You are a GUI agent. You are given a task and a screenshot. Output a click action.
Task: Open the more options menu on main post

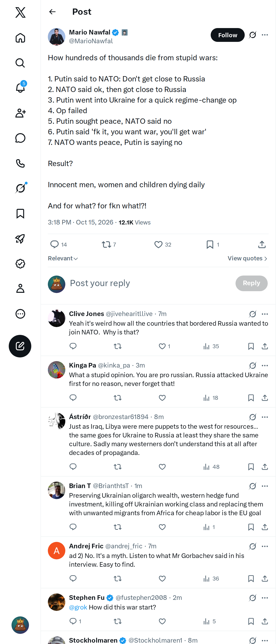click(x=265, y=35)
